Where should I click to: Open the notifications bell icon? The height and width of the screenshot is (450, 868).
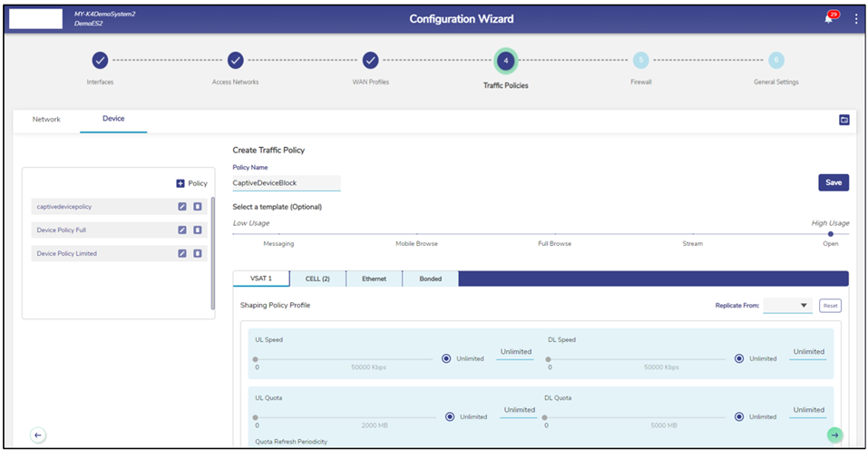pyautogui.click(x=828, y=19)
